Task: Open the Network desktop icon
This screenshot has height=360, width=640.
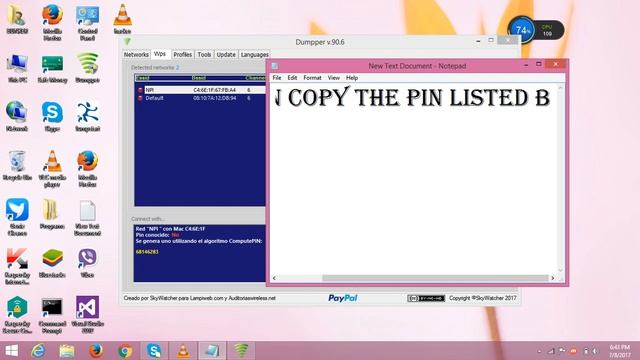Action: pyautogui.click(x=17, y=117)
